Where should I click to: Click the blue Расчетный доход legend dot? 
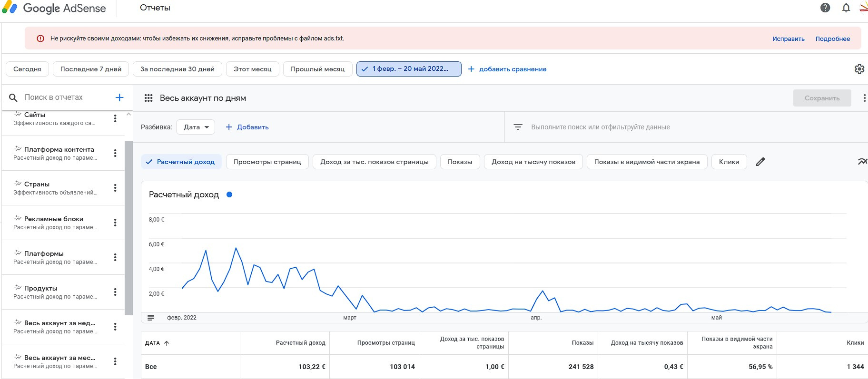(x=229, y=194)
